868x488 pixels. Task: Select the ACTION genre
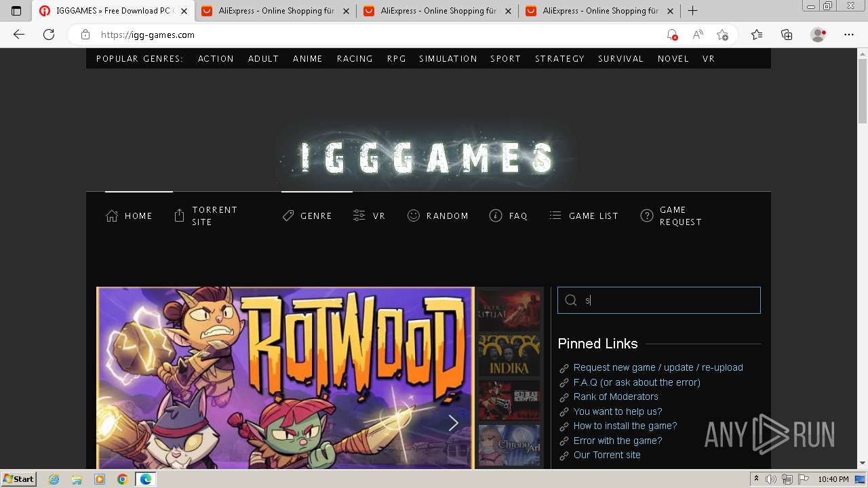[x=216, y=59]
